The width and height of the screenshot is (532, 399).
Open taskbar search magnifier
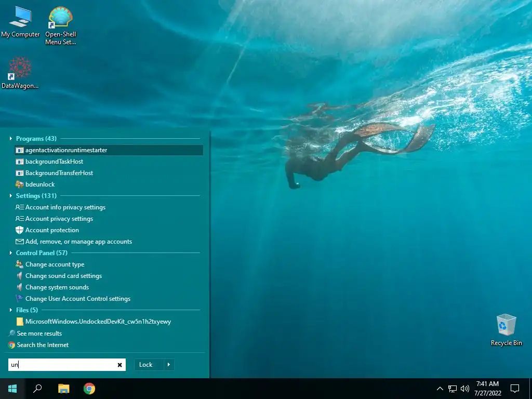point(37,389)
